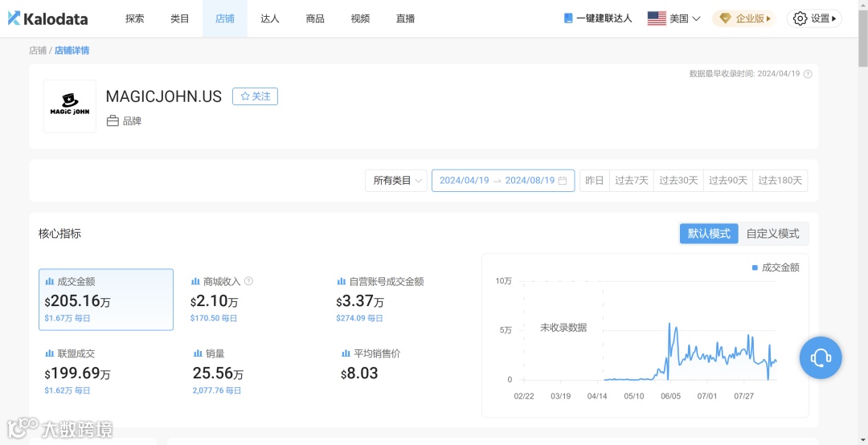Click the customer support headset button

point(821,357)
